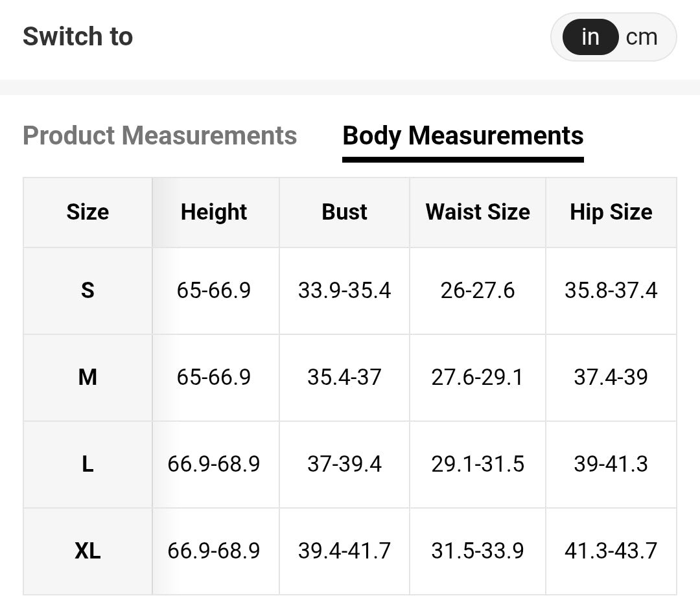This screenshot has width=700, height=598.
Task: Open the Product Measurements tab
Action: (160, 135)
